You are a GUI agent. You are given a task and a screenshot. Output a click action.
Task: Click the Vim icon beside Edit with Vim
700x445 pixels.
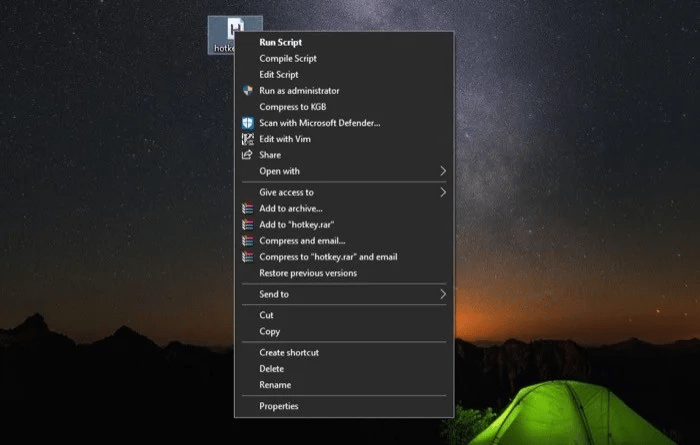coord(248,139)
